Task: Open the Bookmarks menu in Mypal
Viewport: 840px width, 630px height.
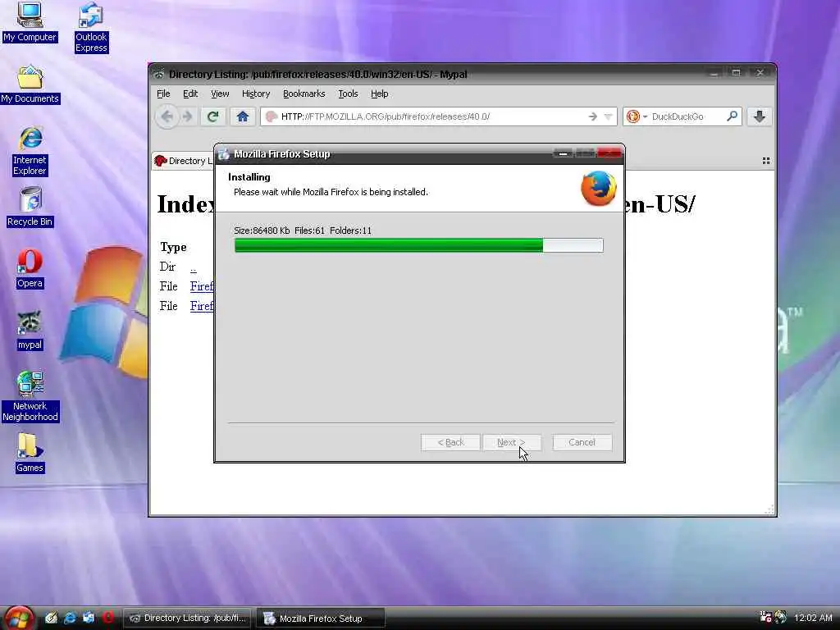Action: 304,94
